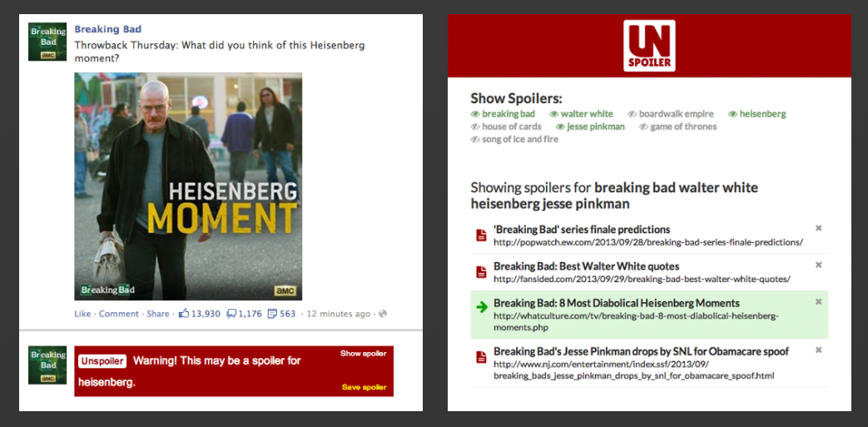
Task: Click the Unspoiler logo in red header
Action: (649, 46)
